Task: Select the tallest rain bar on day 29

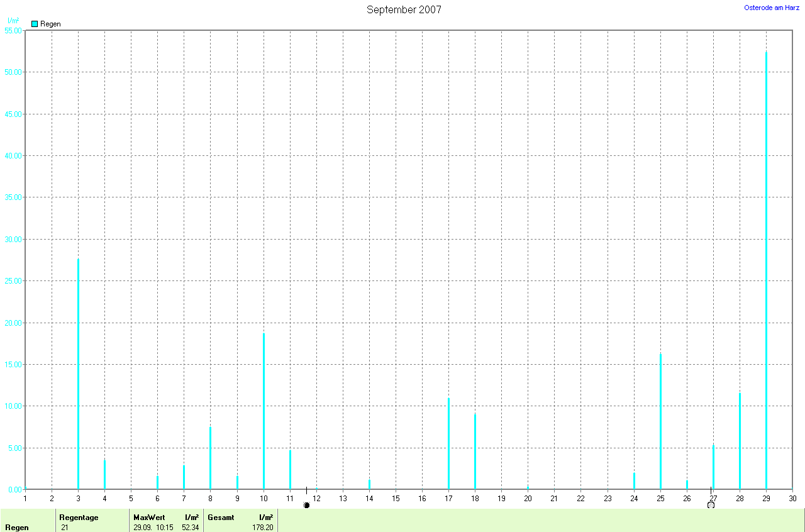Action: (x=766, y=270)
